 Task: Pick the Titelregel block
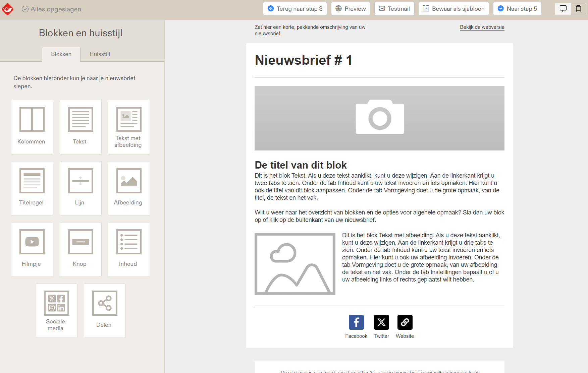click(32, 188)
